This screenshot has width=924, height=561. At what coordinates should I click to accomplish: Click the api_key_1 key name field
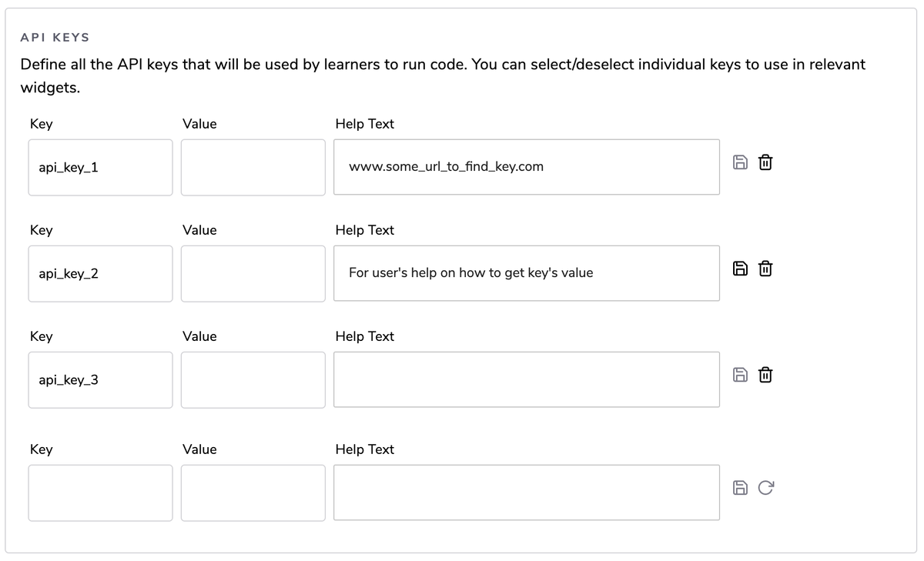[100, 167]
